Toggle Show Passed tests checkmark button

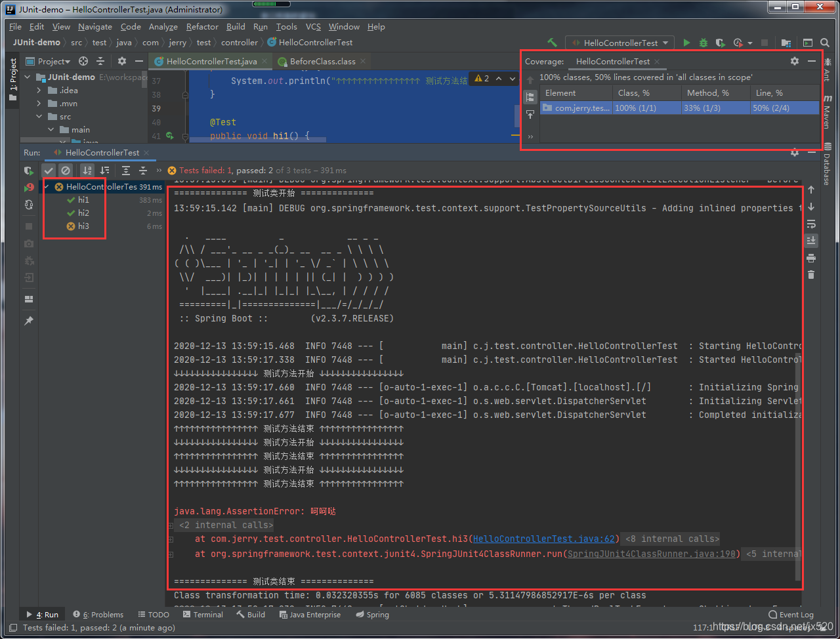point(49,171)
